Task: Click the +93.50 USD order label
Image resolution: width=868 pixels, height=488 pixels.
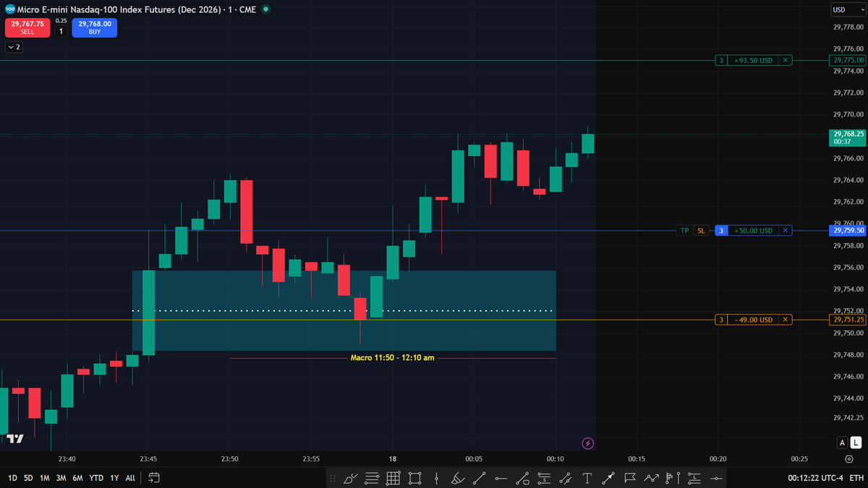Action: 753,61
